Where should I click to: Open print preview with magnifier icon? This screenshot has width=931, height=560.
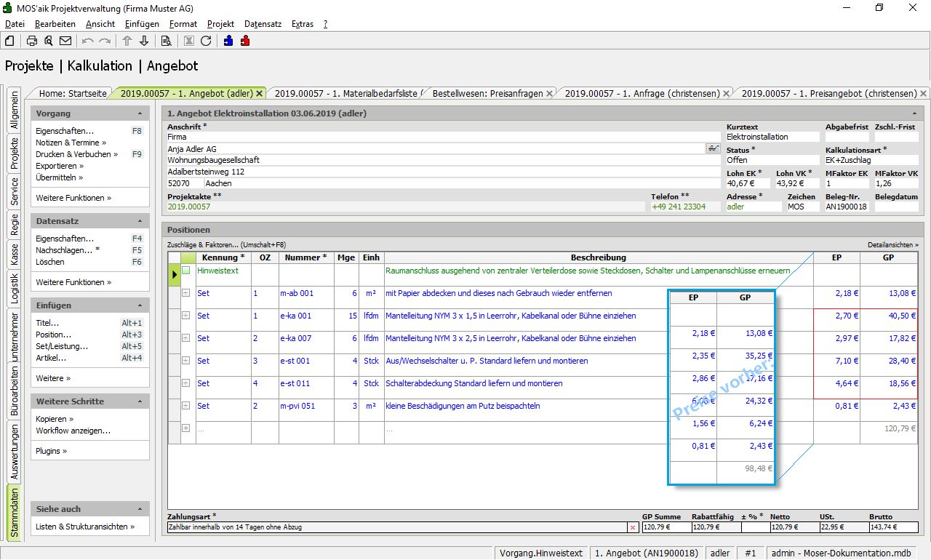(49, 41)
